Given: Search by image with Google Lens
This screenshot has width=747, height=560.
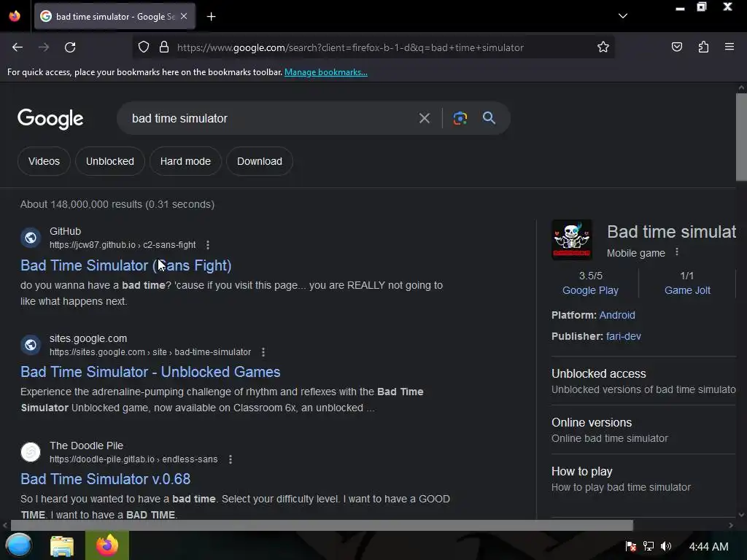Looking at the screenshot, I should coord(460,118).
